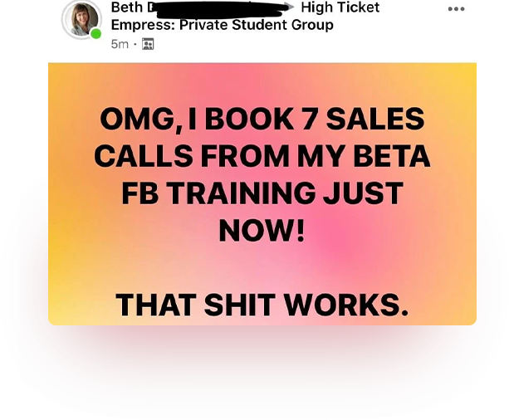The image size is (509, 420).
Task: Click the Empress: Private Student Group text
Action: [x=222, y=25]
